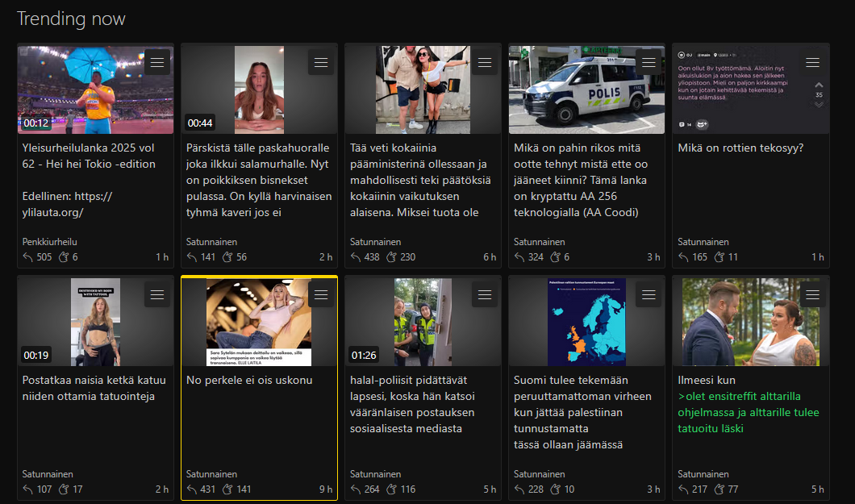Screen dimensions: 855x504
Task: Open thread Yleisurheilulanka 2025 vol 62
Action: [89, 156]
